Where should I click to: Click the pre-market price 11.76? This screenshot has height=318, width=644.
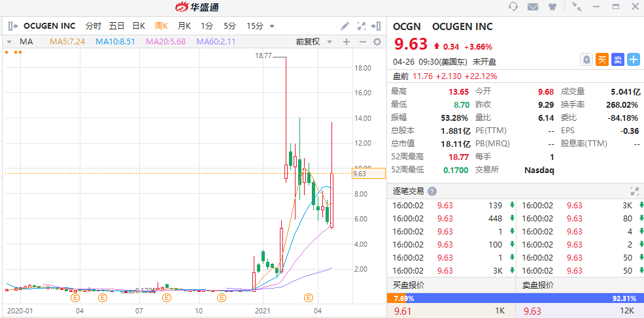(423, 76)
